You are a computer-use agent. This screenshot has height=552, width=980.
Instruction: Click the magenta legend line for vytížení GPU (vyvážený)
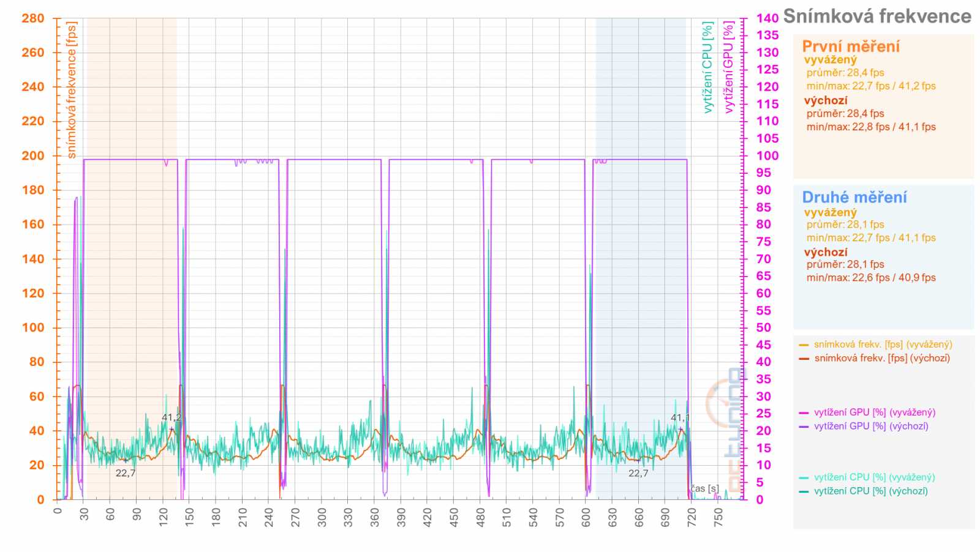click(x=804, y=413)
